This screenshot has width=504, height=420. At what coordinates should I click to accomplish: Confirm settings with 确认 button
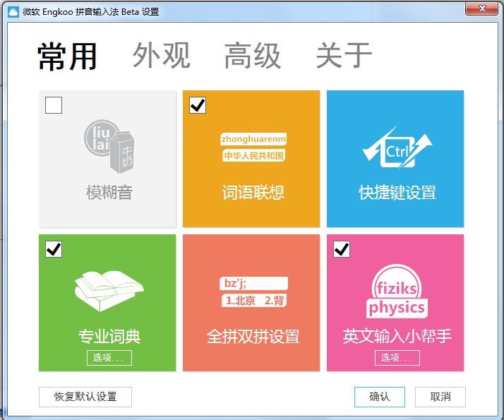click(380, 397)
